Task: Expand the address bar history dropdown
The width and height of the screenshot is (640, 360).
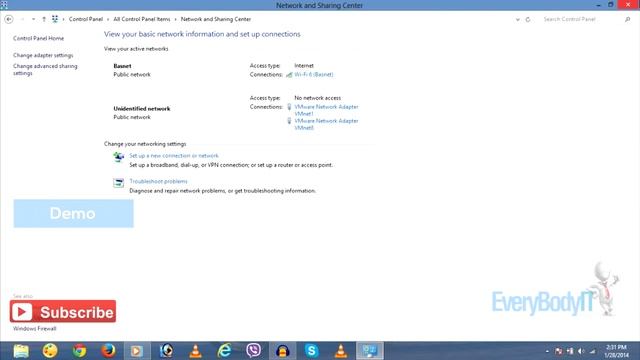Action: click(x=518, y=20)
